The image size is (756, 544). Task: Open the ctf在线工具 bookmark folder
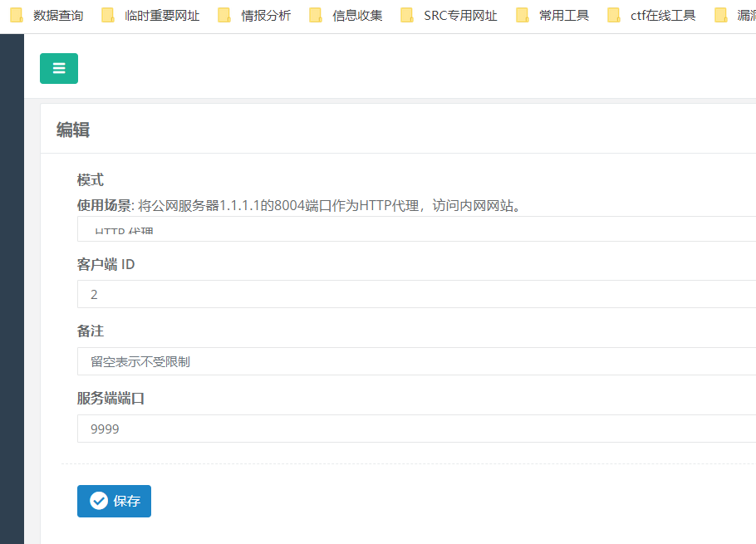652,15
